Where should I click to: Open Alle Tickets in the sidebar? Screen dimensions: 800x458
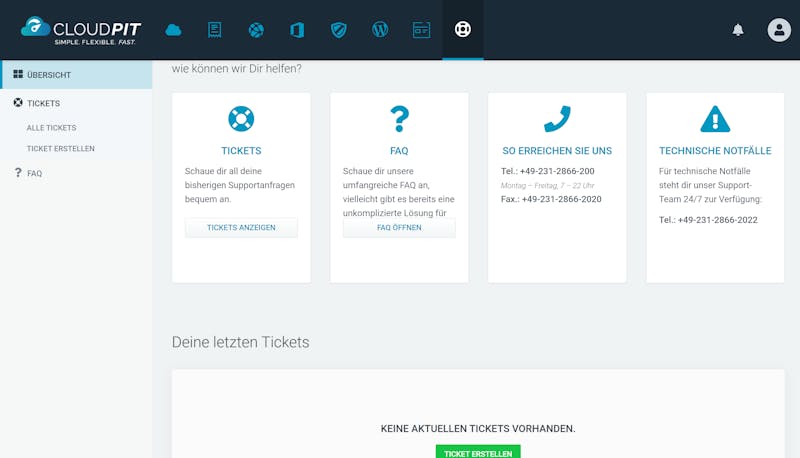52,128
